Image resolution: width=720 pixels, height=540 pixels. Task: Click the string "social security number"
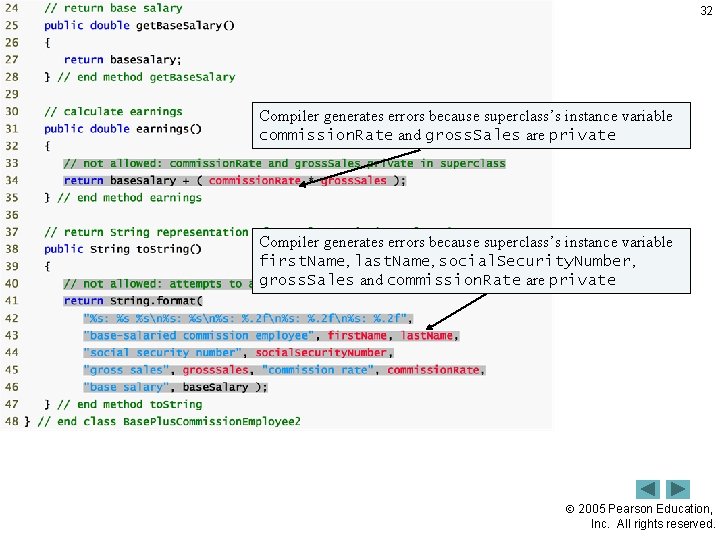163,353
